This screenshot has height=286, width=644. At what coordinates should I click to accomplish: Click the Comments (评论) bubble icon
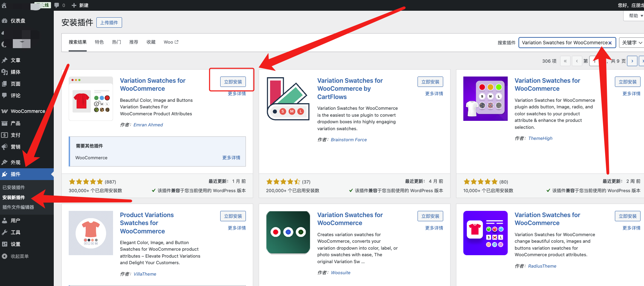click(5, 96)
